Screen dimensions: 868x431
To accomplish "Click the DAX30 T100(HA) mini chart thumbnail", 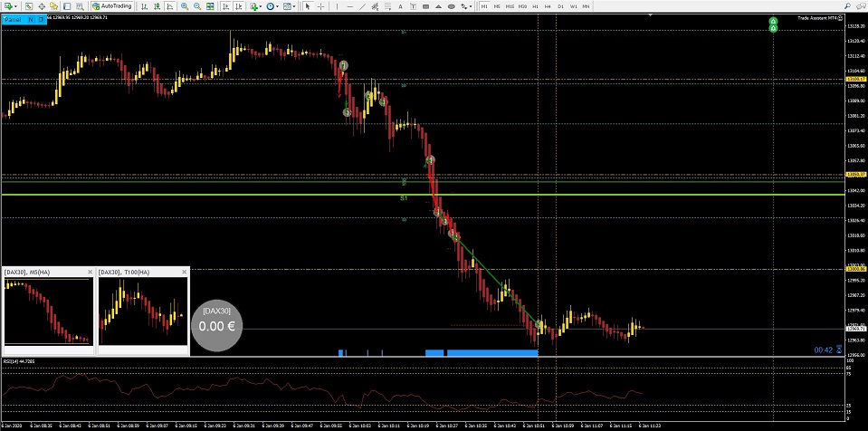I will (143, 311).
